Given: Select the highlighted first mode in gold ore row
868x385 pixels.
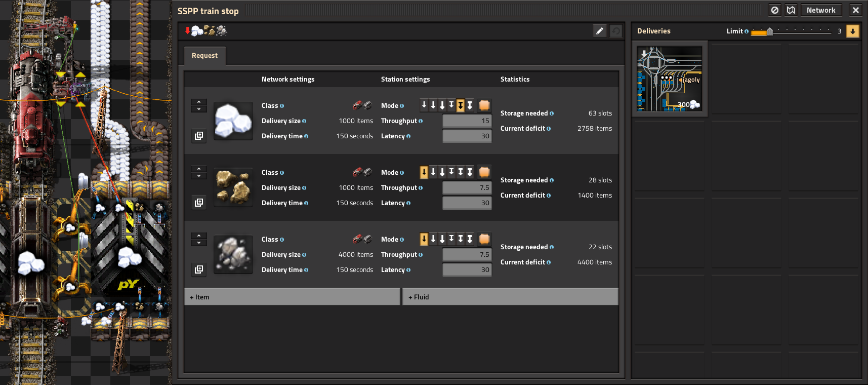Looking at the screenshot, I should (424, 172).
